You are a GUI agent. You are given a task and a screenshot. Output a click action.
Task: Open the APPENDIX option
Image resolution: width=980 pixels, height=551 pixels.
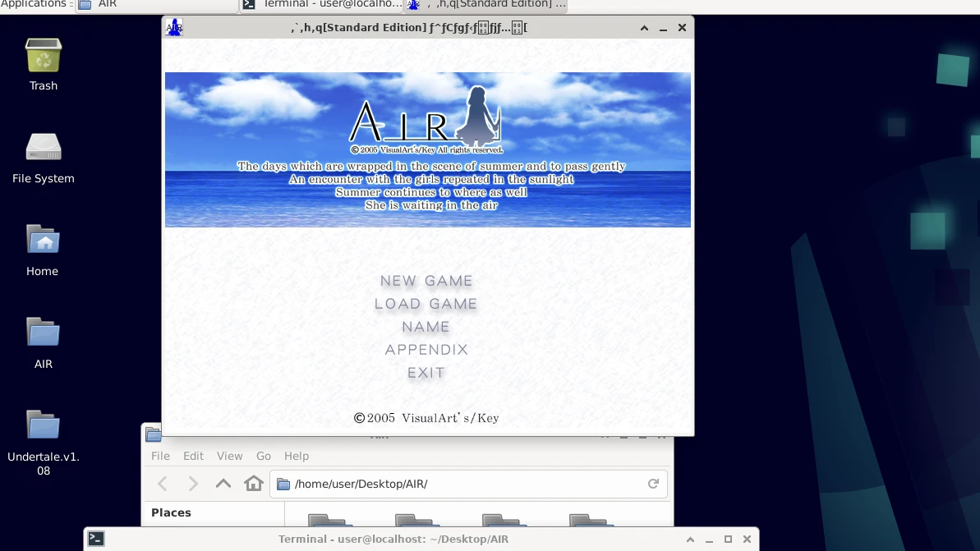pyautogui.click(x=426, y=350)
